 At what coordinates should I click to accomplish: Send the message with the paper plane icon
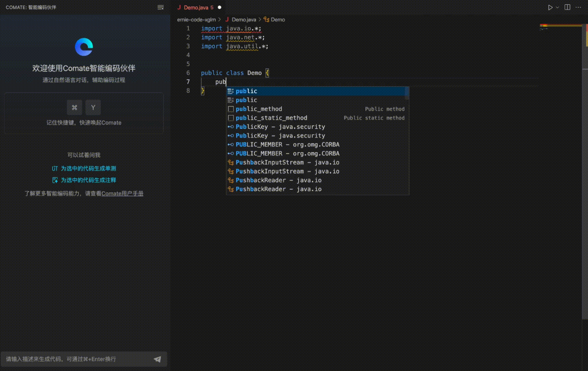[x=157, y=359]
